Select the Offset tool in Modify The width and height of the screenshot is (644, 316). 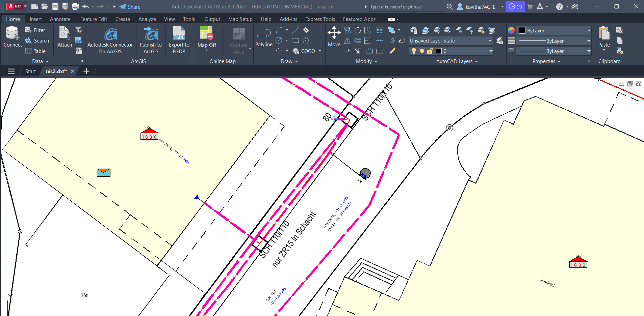tap(358, 41)
